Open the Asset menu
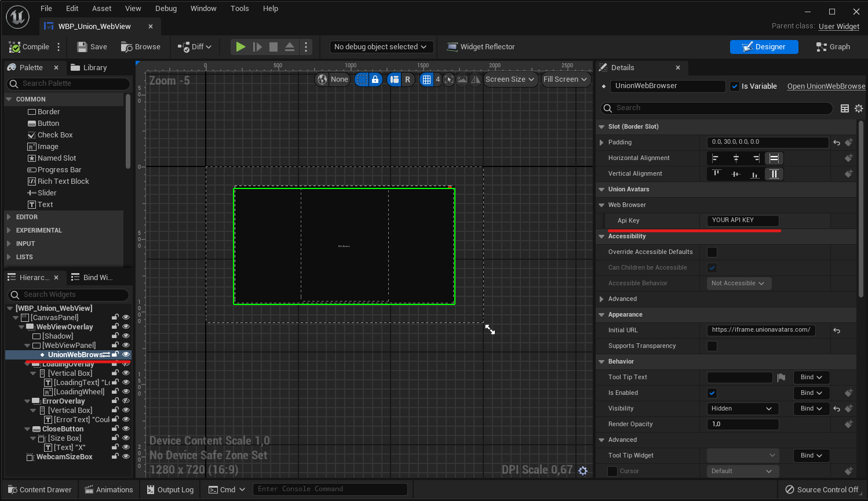Viewport: 868px width, 501px height. (x=101, y=8)
